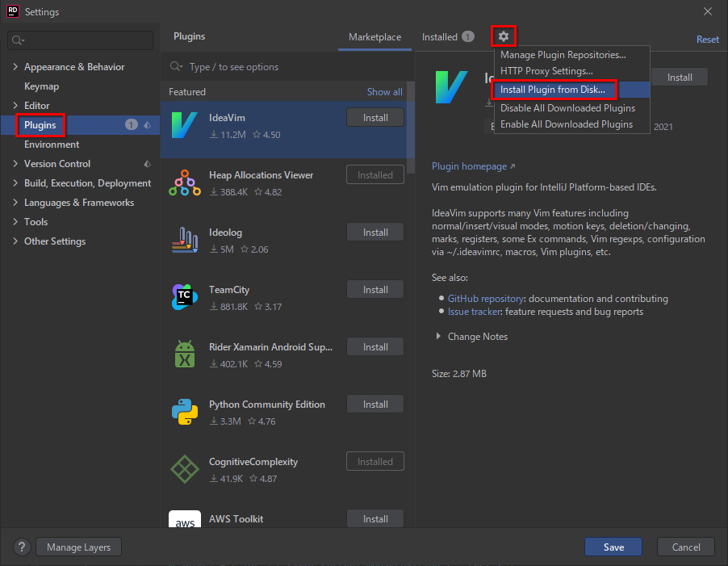The image size is (728, 566).
Task: Click the CognitiveComplexity plugin icon
Action: click(184, 469)
